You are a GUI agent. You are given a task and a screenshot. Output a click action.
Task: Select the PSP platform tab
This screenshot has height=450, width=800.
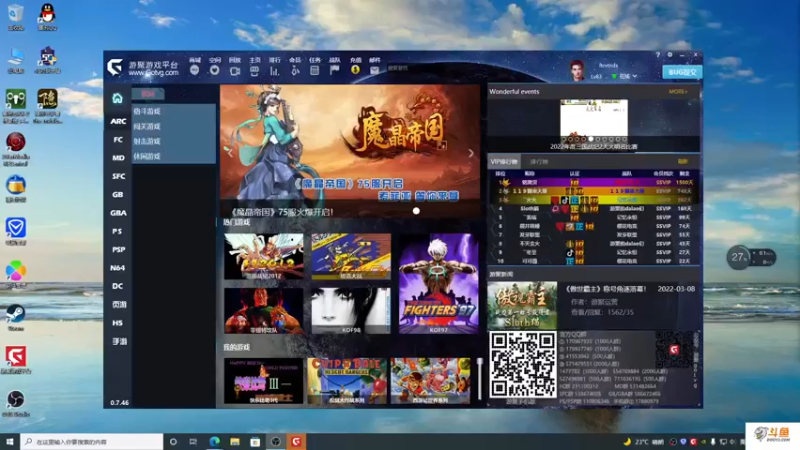[x=118, y=250]
